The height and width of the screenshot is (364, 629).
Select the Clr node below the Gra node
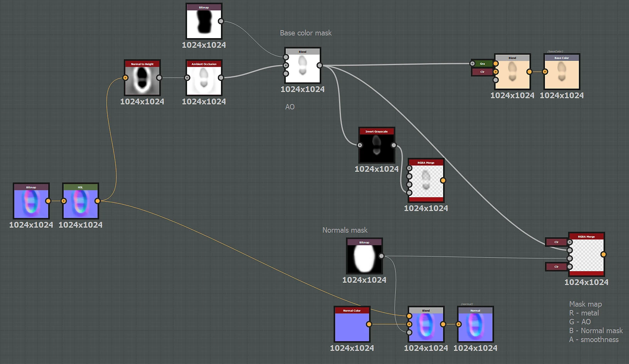pos(482,72)
